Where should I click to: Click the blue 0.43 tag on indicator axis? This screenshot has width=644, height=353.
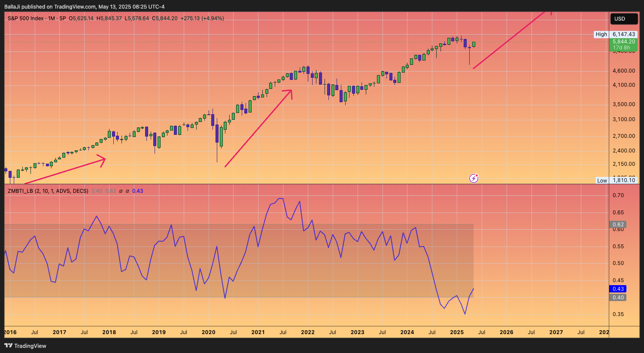point(618,289)
